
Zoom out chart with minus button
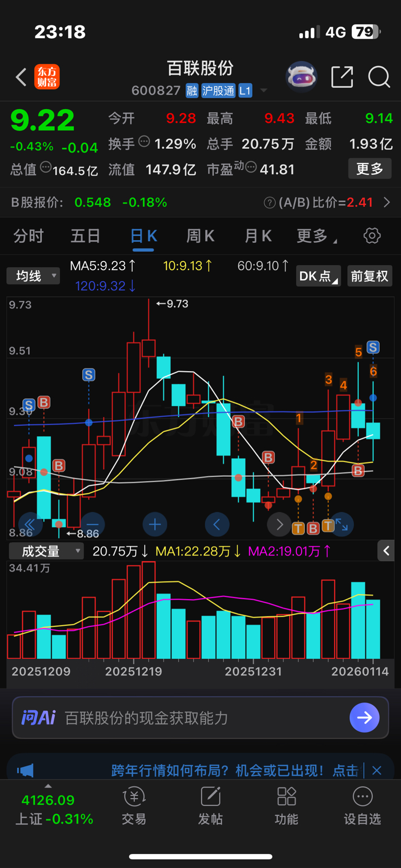[x=92, y=524]
